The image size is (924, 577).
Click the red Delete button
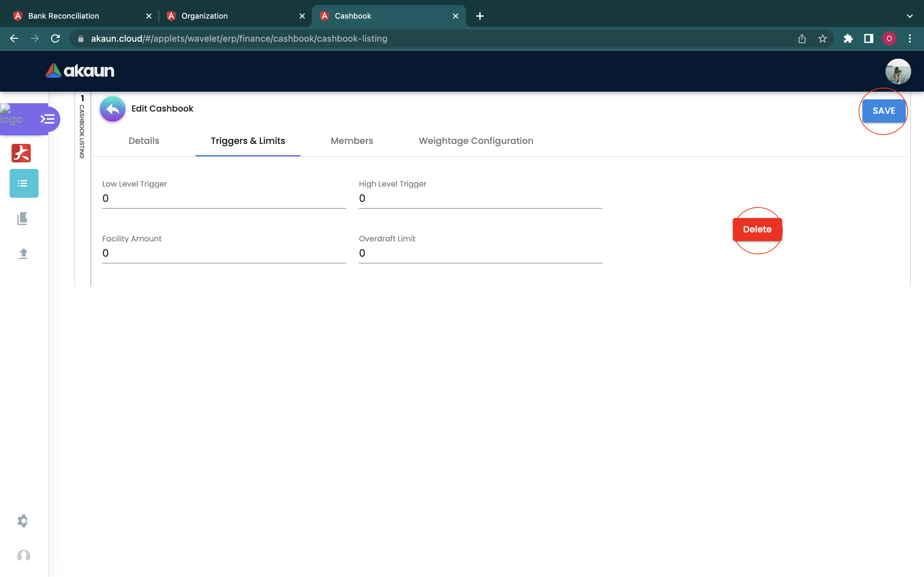[x=757, y=229]
